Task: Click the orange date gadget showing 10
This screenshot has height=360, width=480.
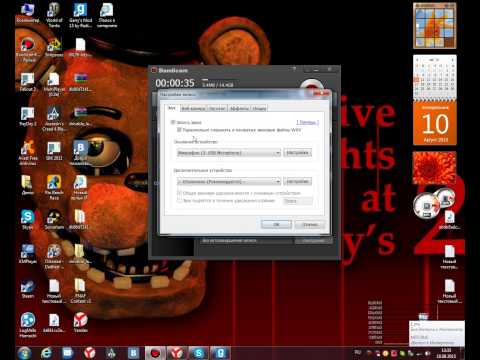Action: point(435,123)
